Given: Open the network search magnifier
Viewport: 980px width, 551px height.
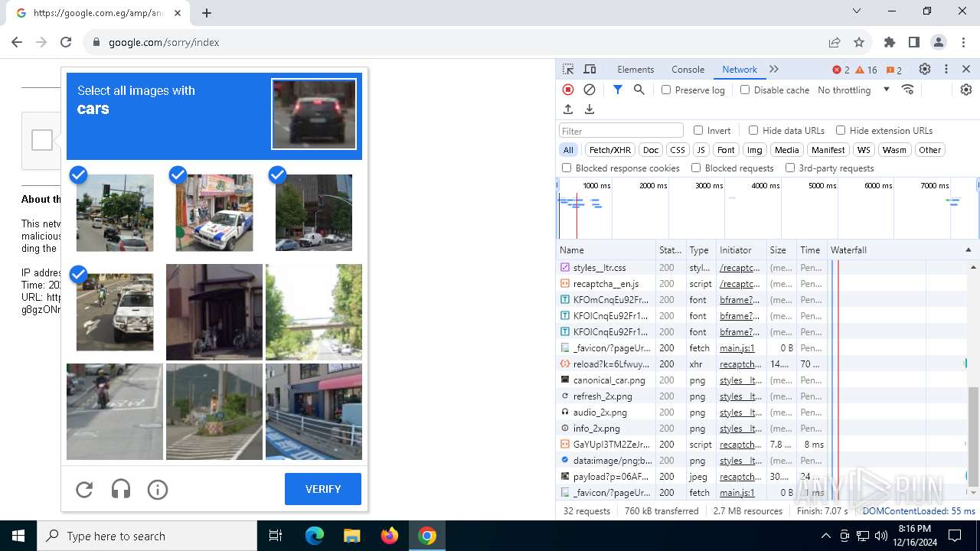Looking at the screenshot, I should click(639, 90).
